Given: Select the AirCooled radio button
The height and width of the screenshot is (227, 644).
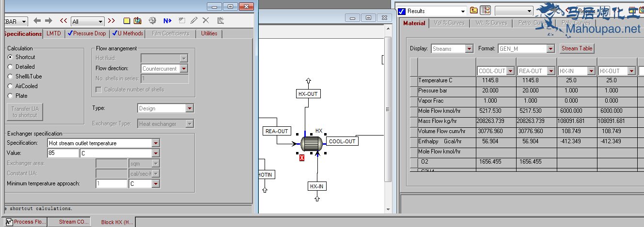Looking at the screenshot, I should click(x=11, y=86).
